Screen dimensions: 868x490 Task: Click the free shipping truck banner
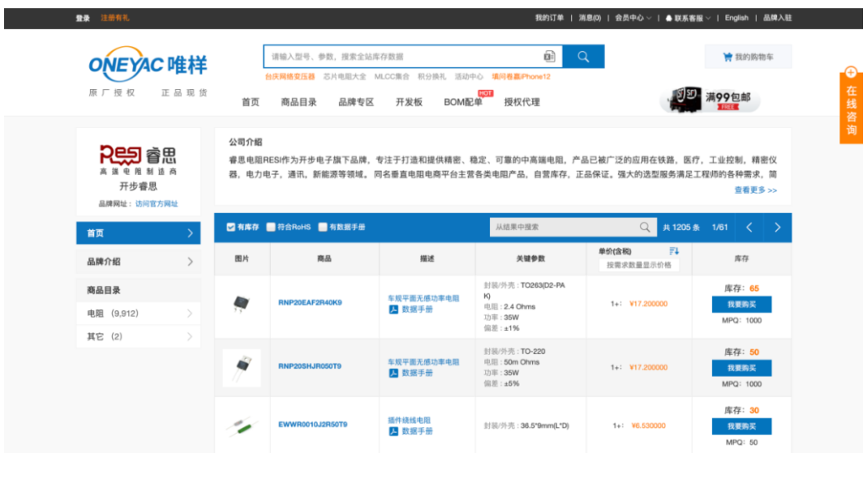coord(710,100)
